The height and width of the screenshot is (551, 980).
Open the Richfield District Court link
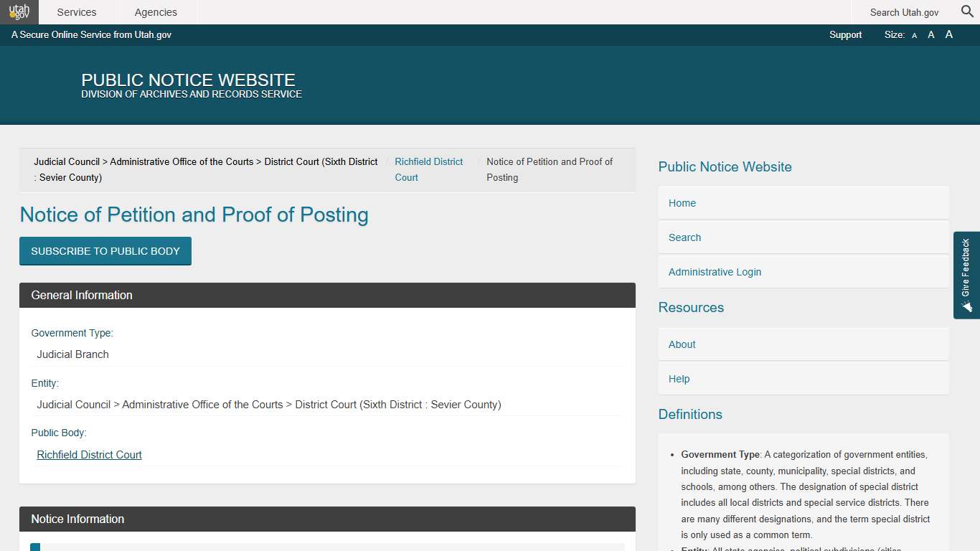[89, 454]
